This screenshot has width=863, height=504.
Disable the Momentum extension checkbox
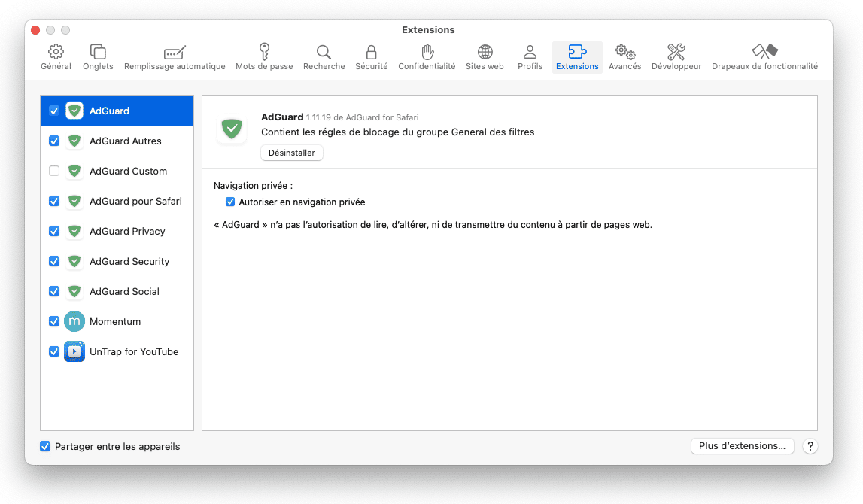(54, 321)
